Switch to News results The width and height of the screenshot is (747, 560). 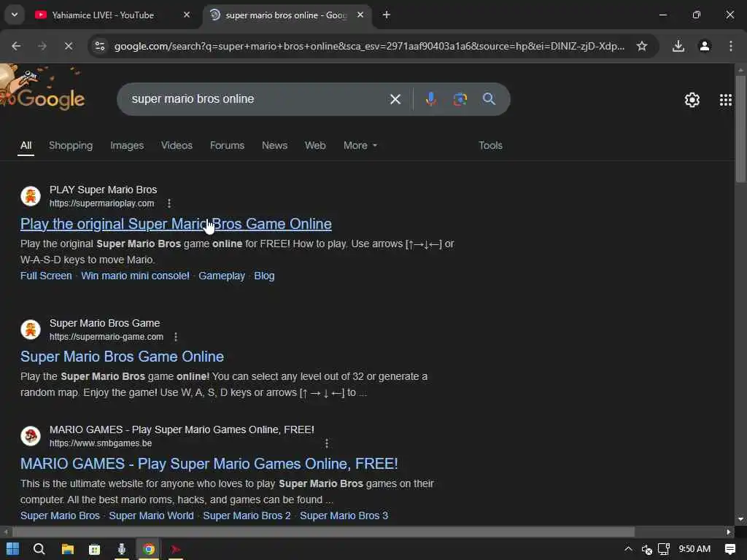[x=274, y=145]
